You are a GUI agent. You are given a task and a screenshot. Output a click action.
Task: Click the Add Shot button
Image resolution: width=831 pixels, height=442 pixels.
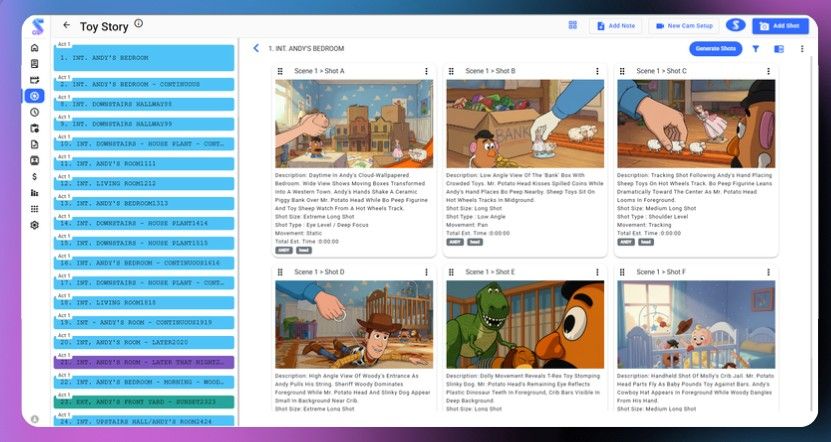(780, 25)
